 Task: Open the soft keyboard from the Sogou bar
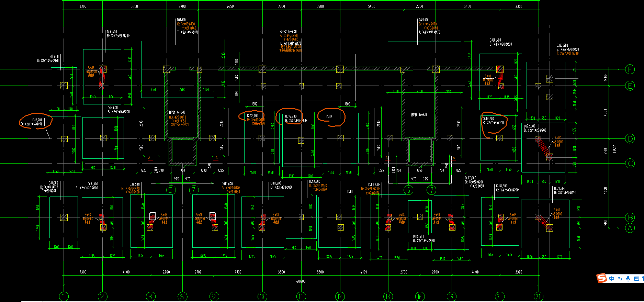pos(636,279)
